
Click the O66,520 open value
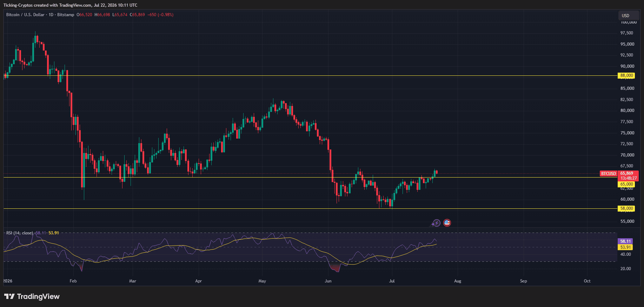(84, 15)
